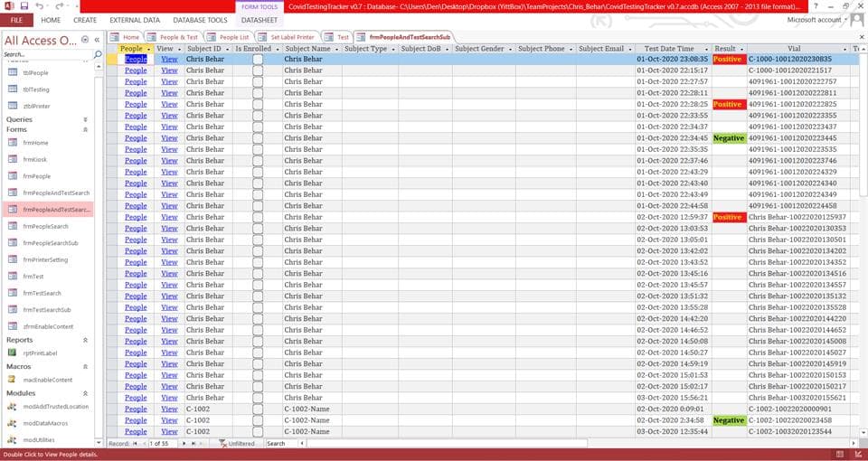The image size is (868, 461).
Task: Go to next record navigation button
Action: [184, 443]
